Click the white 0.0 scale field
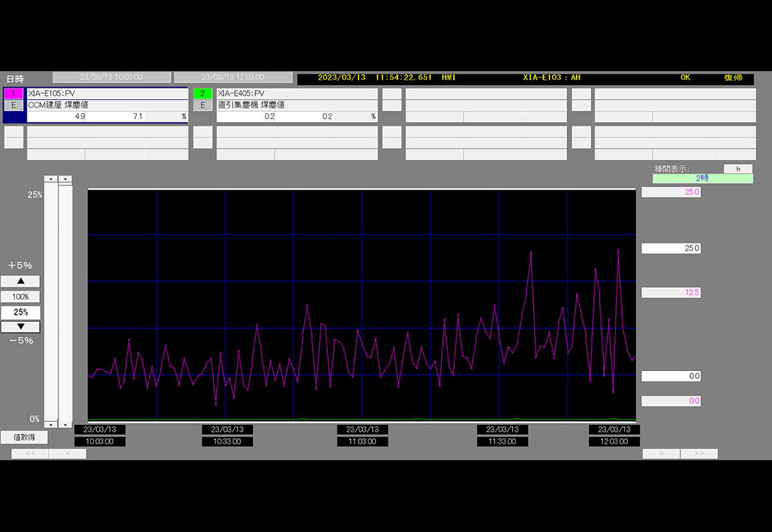Viewport: 772px width, 532px height. [x=671, y=376]
